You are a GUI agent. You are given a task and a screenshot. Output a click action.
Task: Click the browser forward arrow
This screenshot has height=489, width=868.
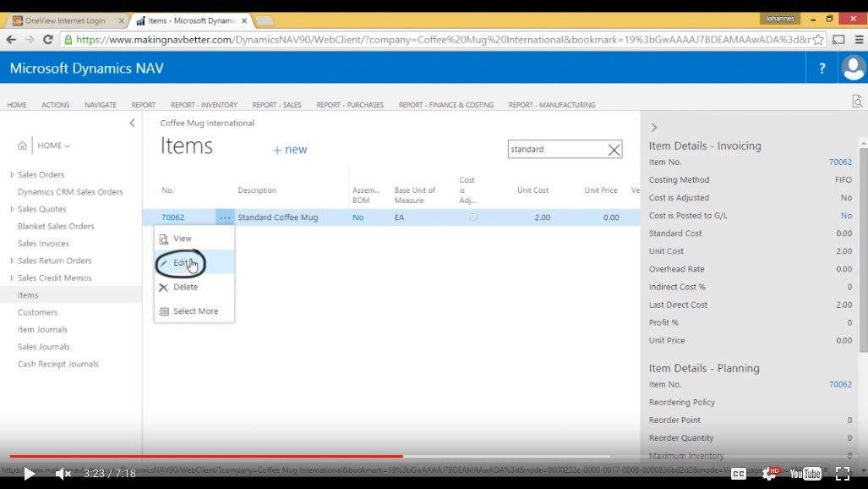click(30, 40)
